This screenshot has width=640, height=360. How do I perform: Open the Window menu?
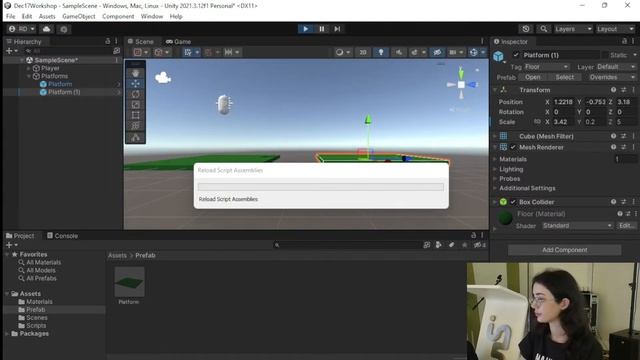[152, 16]
